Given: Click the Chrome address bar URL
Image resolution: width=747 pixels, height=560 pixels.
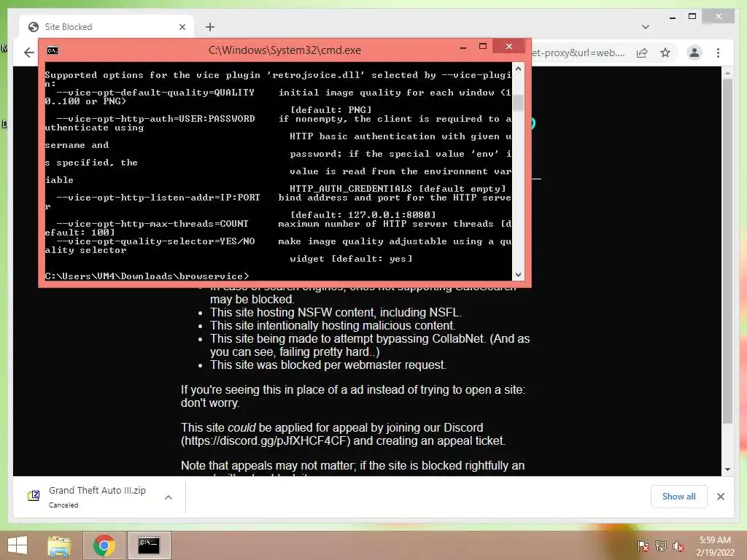Looking at the screenshot, I should click(578, 52).
